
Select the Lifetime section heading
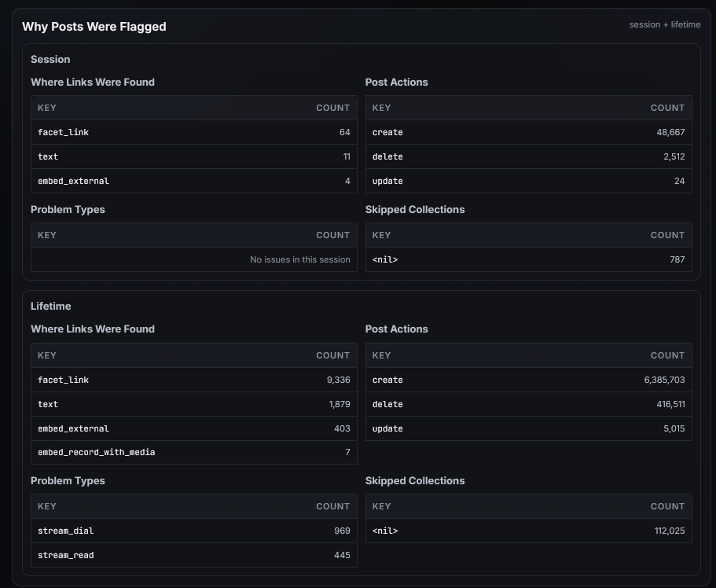pos(51,306)
